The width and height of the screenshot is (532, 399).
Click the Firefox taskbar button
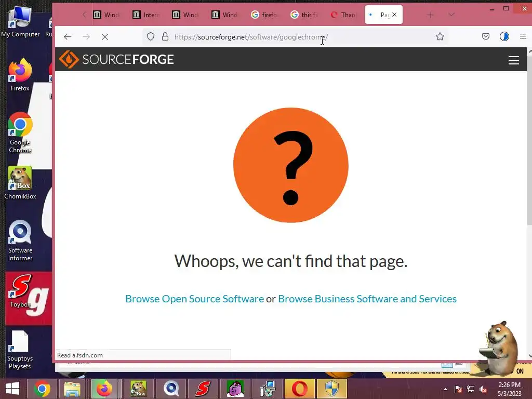point(104,389)
